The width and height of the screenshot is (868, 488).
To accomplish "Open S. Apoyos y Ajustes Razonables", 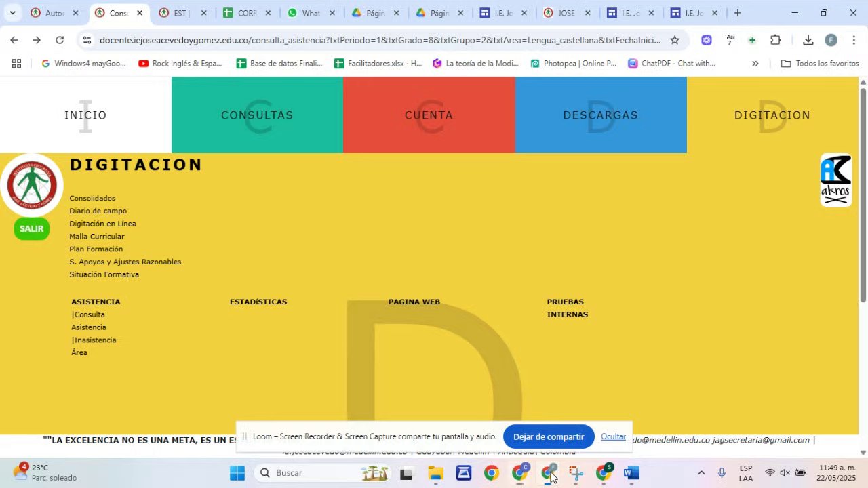I will pyautogui.click(x=125, y=262).
